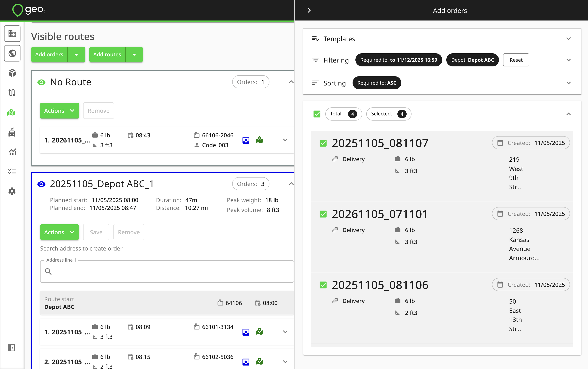Image resolution: width=588 pixels, height=369 pixels.
Task: Open the green map planning sidebar icon
Action: [x=11, y=113]
